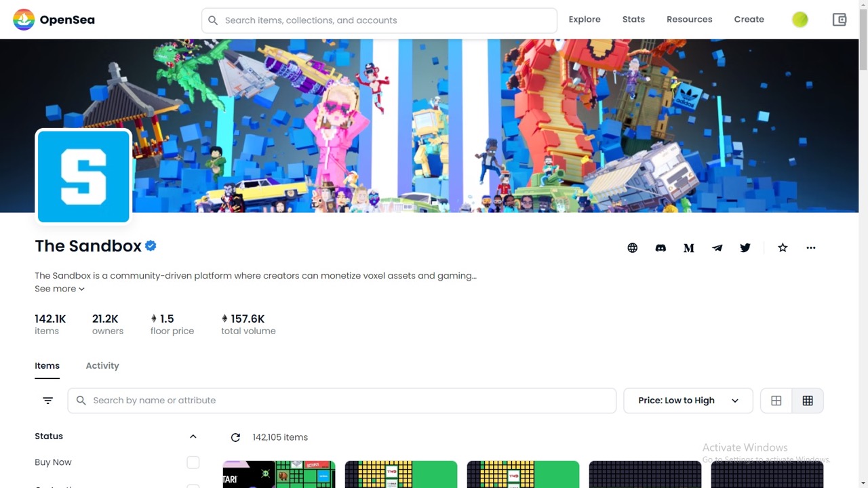
Task: Click the OpenSea logo
Action: click(54, 20)
